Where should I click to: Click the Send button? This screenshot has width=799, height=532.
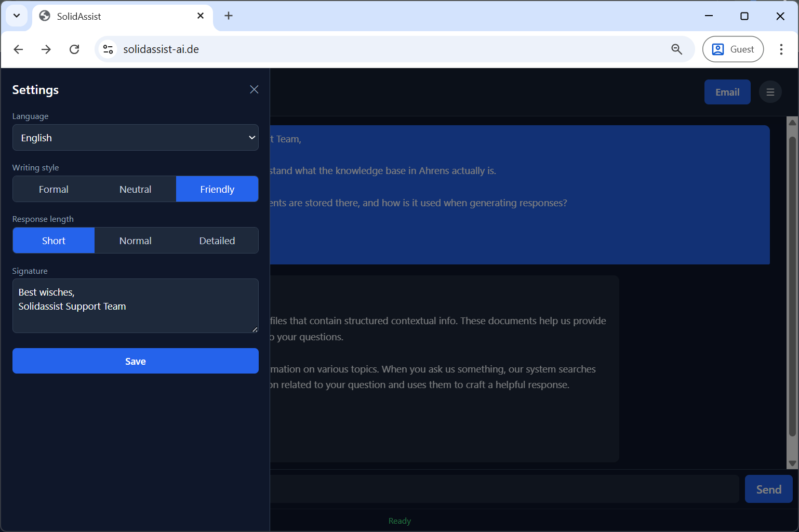click(x=768, y=488)
